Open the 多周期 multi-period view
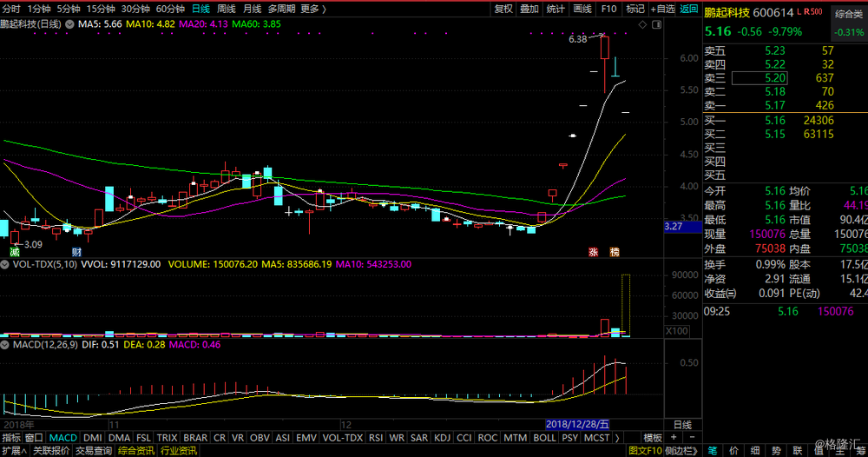The height and width of the screenshot is (457, 868). 281,9
